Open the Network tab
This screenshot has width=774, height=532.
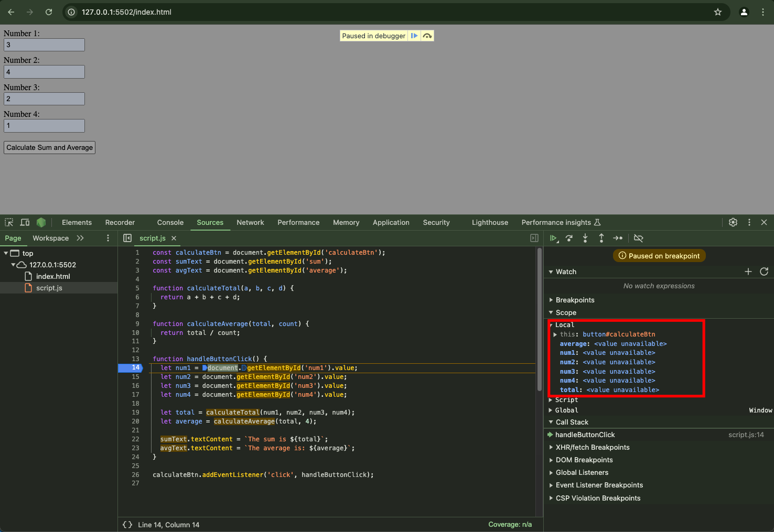[x=250, y=222]
